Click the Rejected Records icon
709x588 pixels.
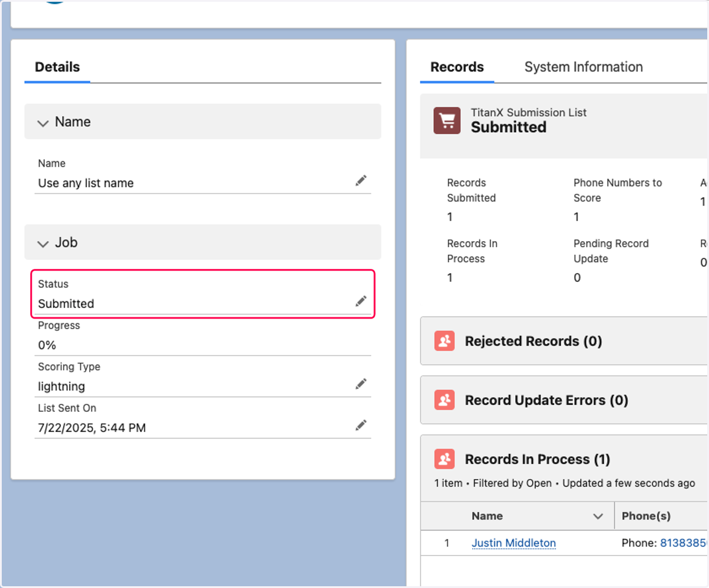444,341
